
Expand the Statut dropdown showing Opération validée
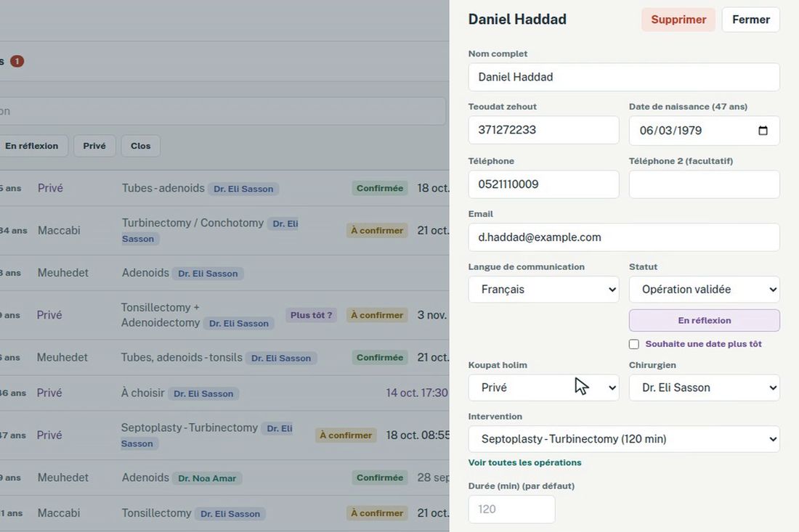(x=705, y=289)
